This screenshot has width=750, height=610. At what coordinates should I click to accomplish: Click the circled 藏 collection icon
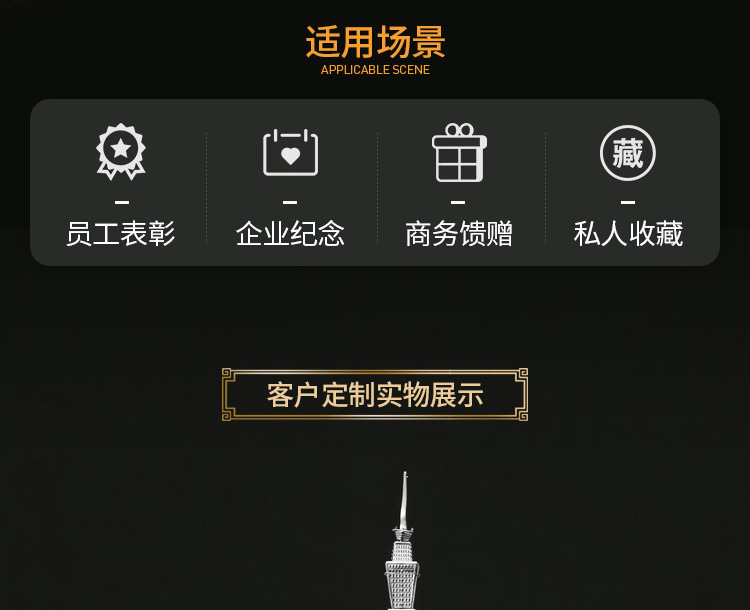coord(628,153)
